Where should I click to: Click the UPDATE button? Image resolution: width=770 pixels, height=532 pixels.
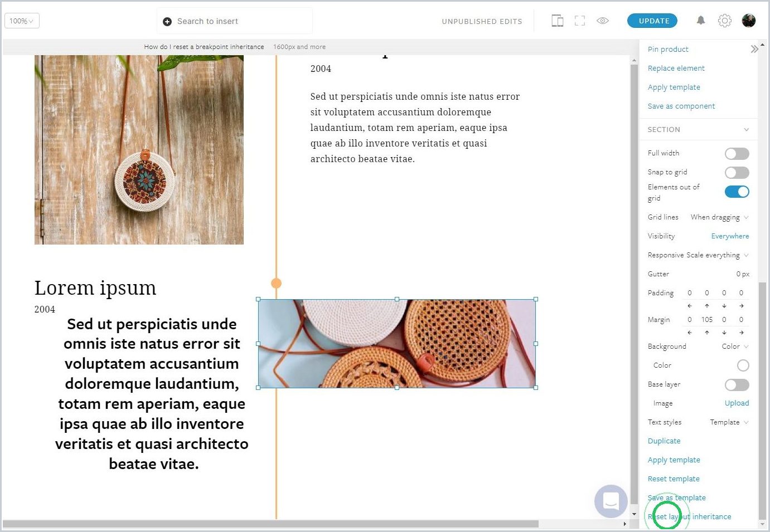652,21
